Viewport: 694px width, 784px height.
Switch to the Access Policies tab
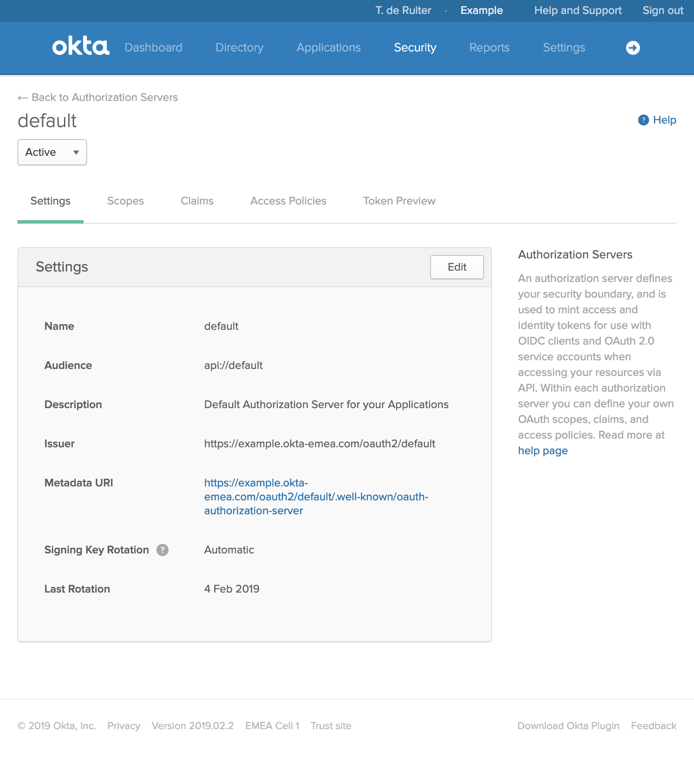pyautogui.click(x=288, y=201)
